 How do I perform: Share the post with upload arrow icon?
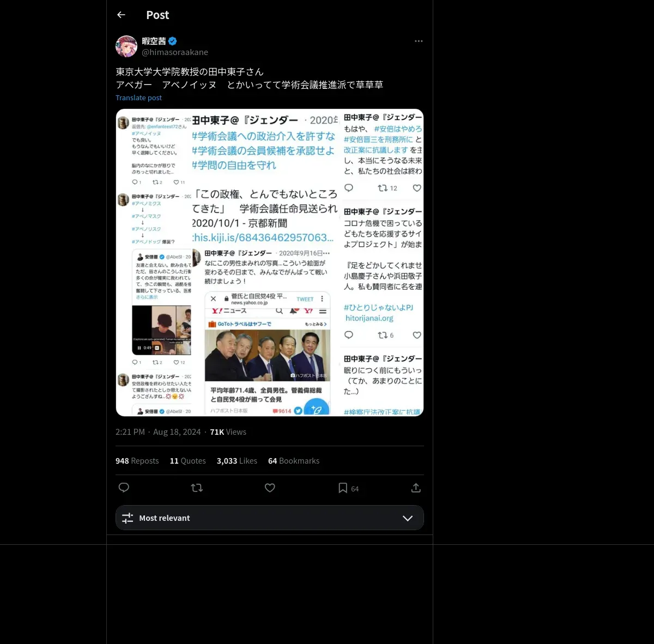(x=416, y=488)
